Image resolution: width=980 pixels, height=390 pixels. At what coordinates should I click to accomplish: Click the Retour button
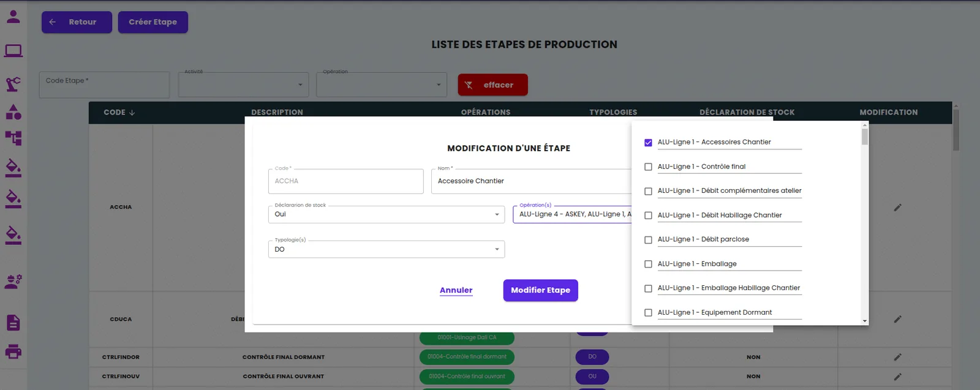(x=77, y=22)
